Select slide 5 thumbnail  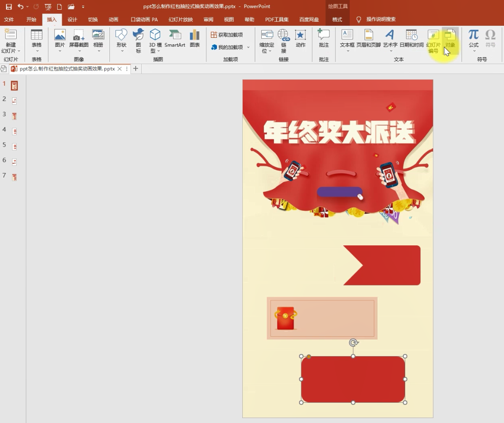pos(14,147)
